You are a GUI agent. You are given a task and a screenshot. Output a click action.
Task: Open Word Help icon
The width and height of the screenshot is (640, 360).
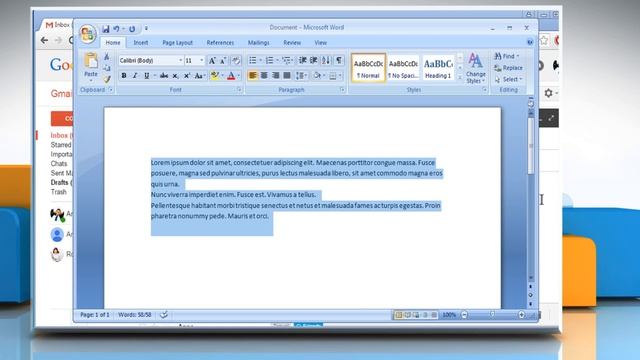click(530, 42)
